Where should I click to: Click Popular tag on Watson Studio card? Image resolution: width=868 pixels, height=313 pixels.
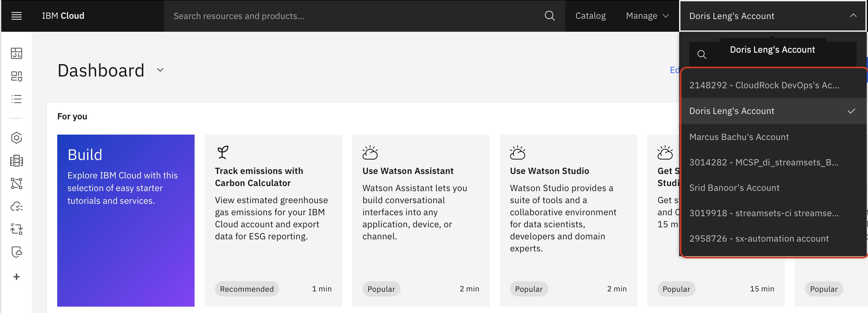pyautogui.click(x=529, y=289)
